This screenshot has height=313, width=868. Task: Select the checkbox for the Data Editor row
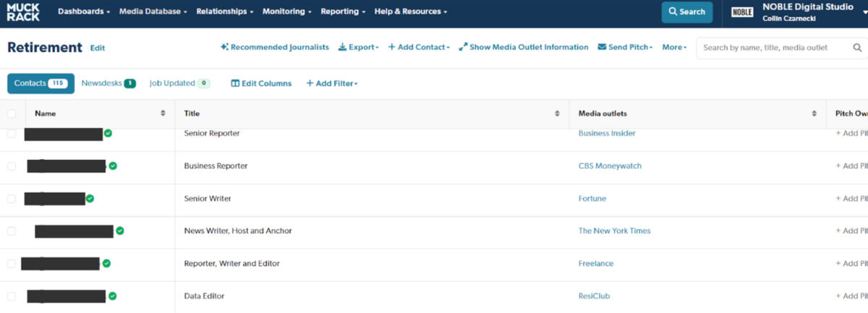click(x=12, y=296)
